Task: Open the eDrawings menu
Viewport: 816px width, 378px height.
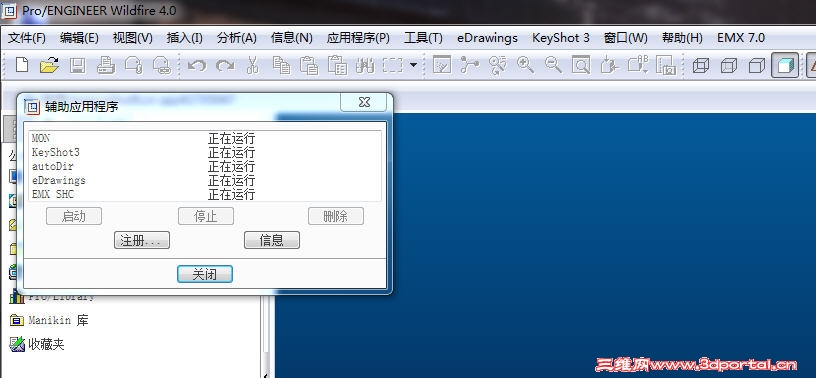Action: (488, 38)
